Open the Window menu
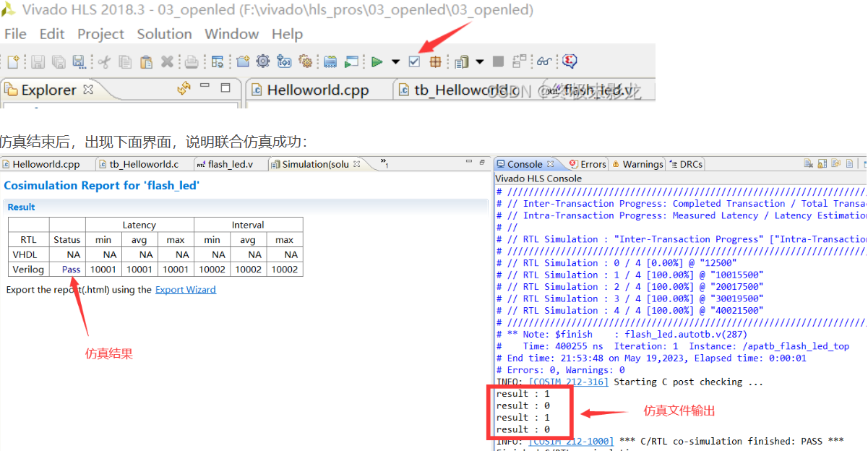 [231, 34]
